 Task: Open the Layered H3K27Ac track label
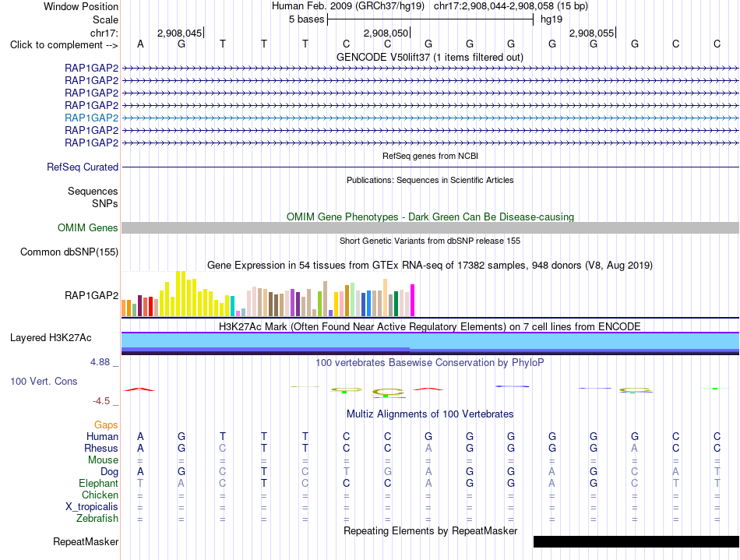tap(51, 338)
